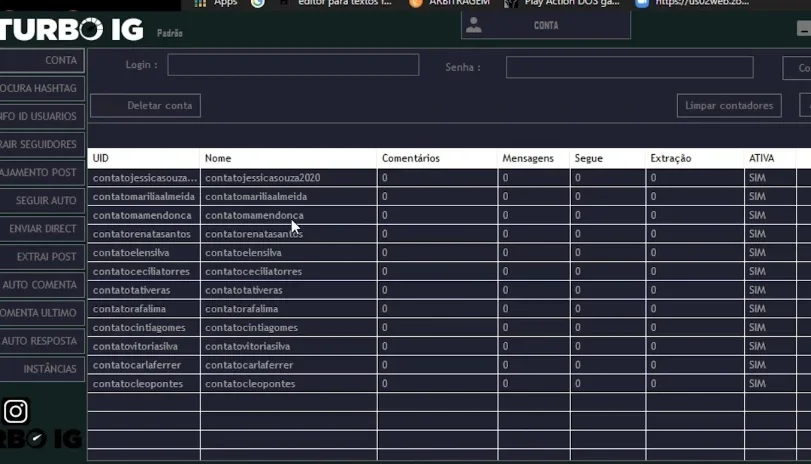811x464 pixels.
Task: Open the SEGUIR AUTO sidebar item
Action: tap(41, 201)
